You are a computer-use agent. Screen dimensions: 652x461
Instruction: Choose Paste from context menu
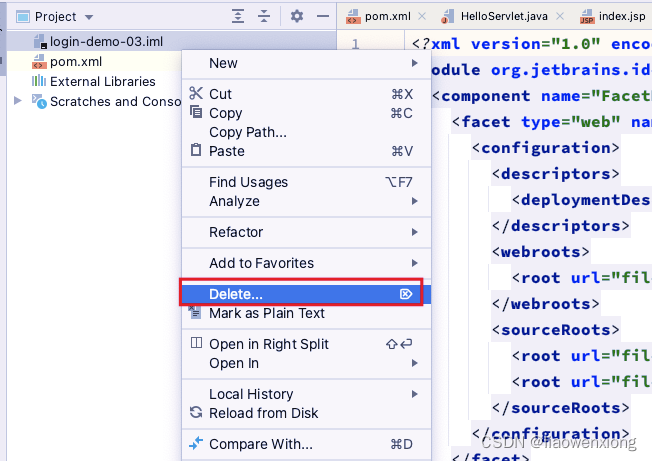coord(306,151)
